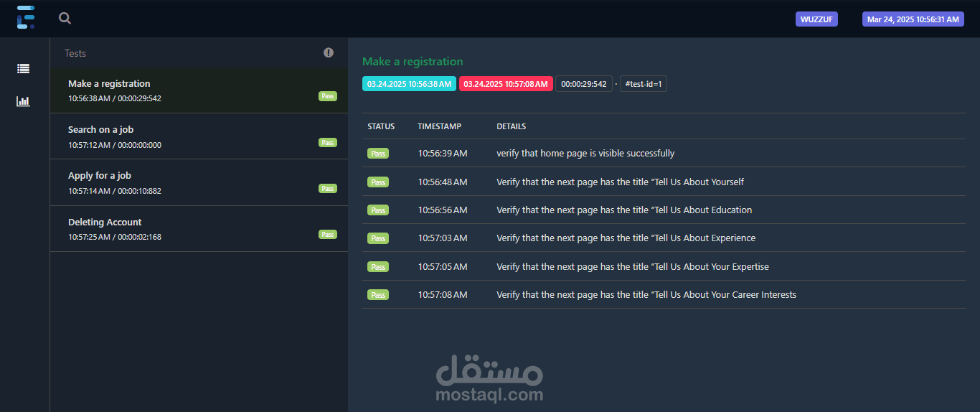Click the WUZZUF report name badge
The width and height of the screenshot is (980, 412).
(x=816, y=19)
